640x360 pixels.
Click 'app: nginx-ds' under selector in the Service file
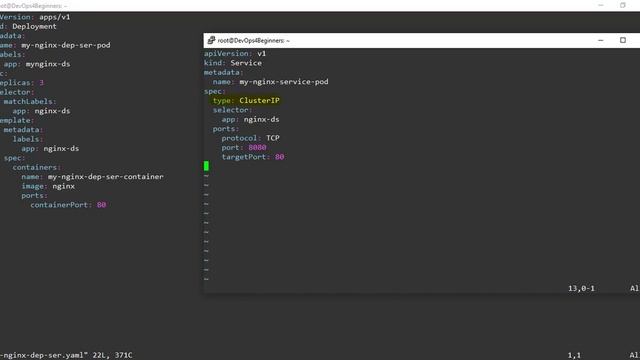(250, 119)
